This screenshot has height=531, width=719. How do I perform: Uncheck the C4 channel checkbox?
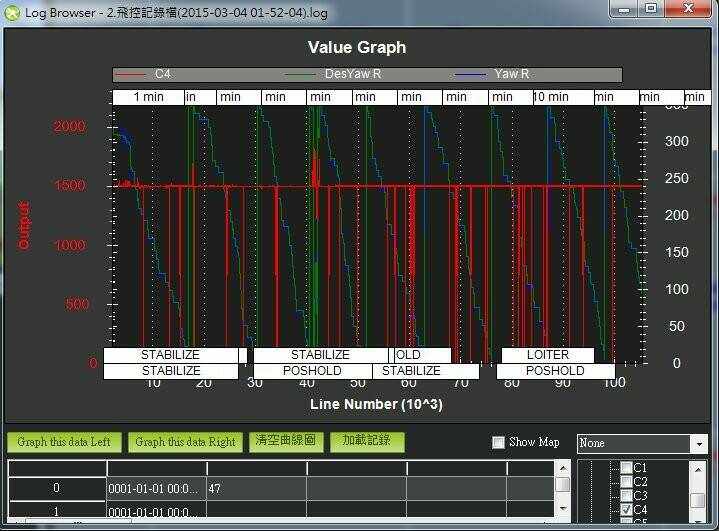point(626,510)
